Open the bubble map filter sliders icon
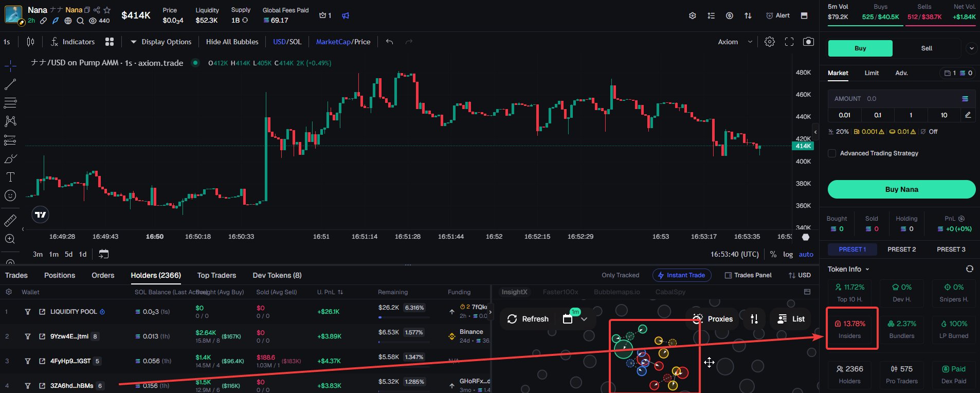Viewport: 980px width, 393px height. coord(754,319)
